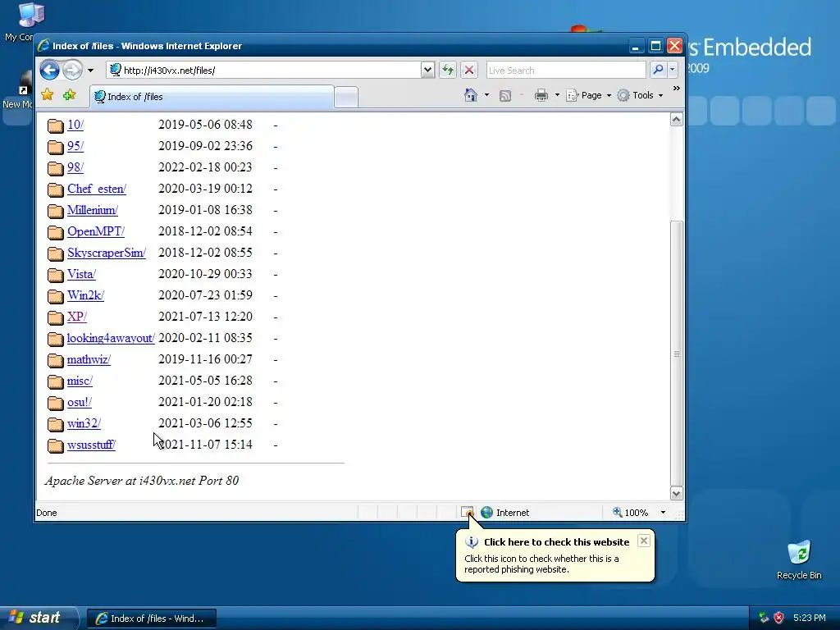The image size is (840, 630).
Task: Click the vertical scrollbar thumb
Action: click(677, 354)
